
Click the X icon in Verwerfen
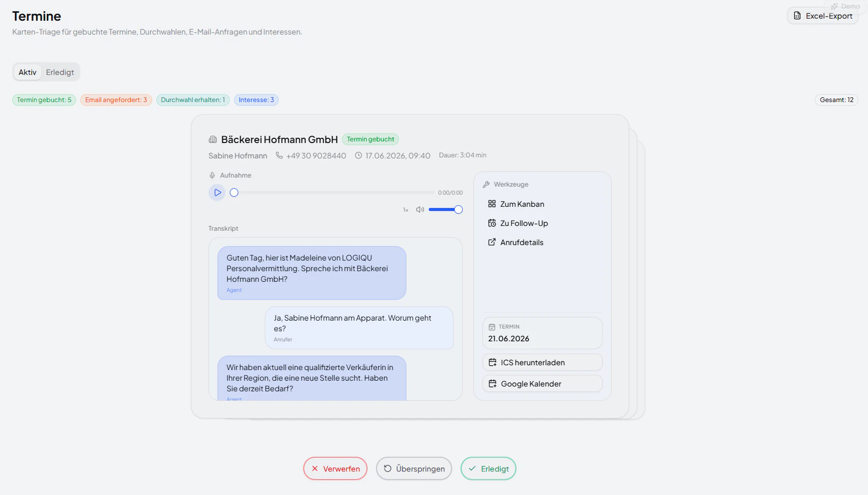(315, 468)
